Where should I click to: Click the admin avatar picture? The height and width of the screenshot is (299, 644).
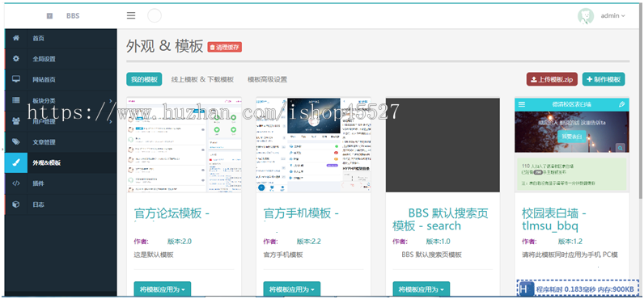click(x=586, y=16)
